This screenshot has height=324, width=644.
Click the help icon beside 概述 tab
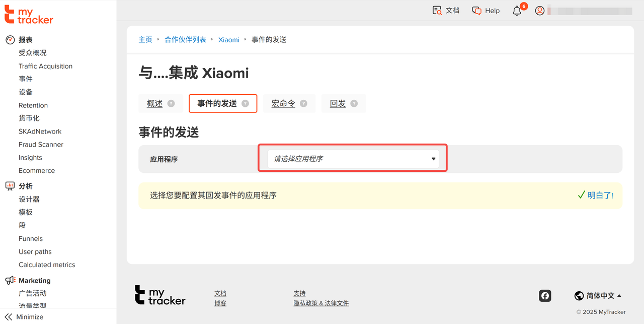click(171, 103)
